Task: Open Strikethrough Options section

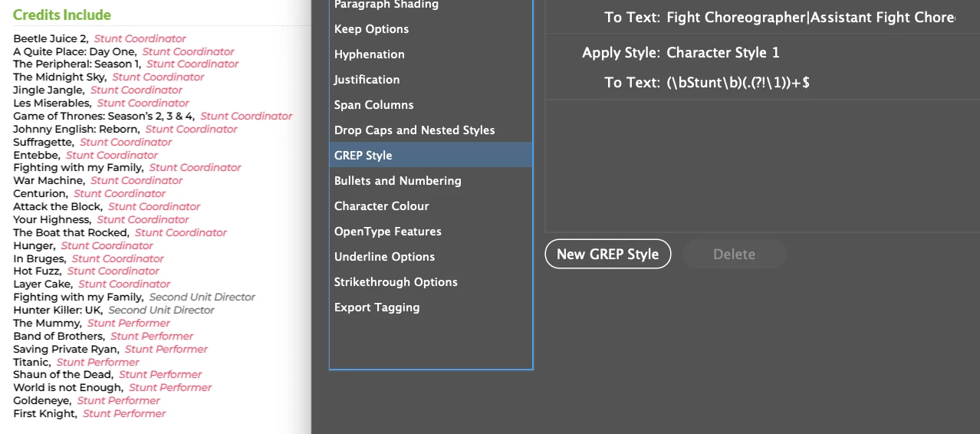Action: (x=396, y=282)
